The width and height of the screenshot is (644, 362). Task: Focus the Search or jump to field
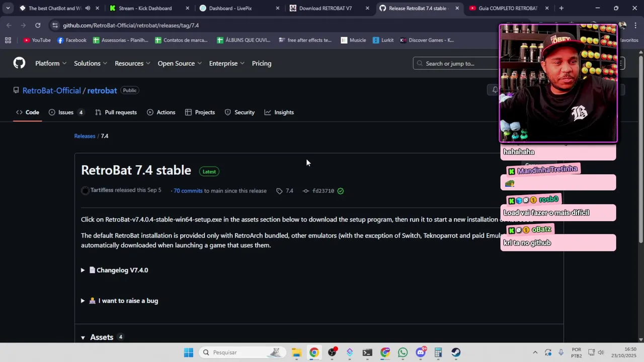pos(455,63)
